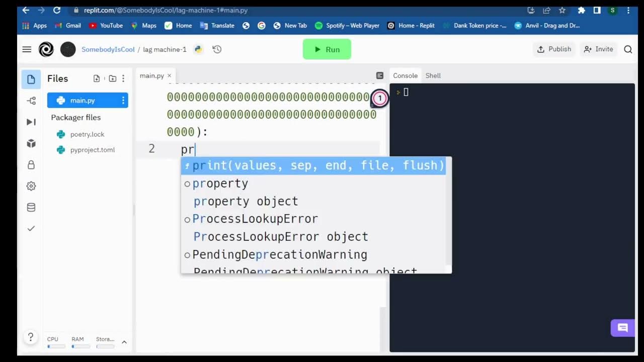Image resolution: width=644 pixels, height=362 pixels.
Task: Switch to the Console tab
Action: click(405, 75)
